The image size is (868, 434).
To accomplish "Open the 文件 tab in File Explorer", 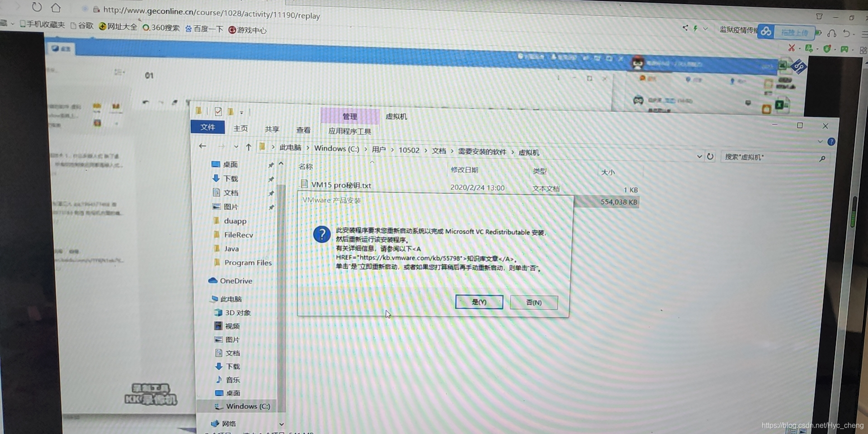I will 208,127.
